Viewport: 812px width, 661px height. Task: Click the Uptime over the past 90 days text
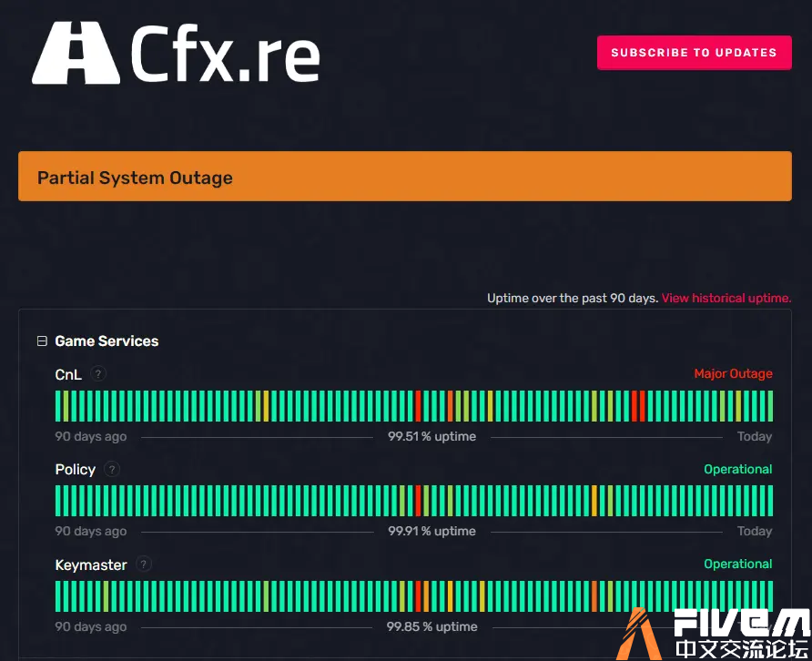click(x=573, y=298)
